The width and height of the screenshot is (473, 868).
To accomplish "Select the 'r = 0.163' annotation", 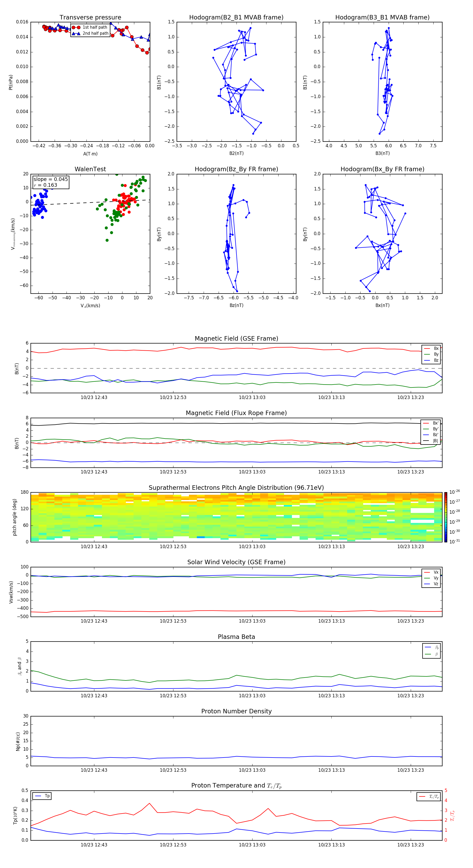I will click(45, 185).
